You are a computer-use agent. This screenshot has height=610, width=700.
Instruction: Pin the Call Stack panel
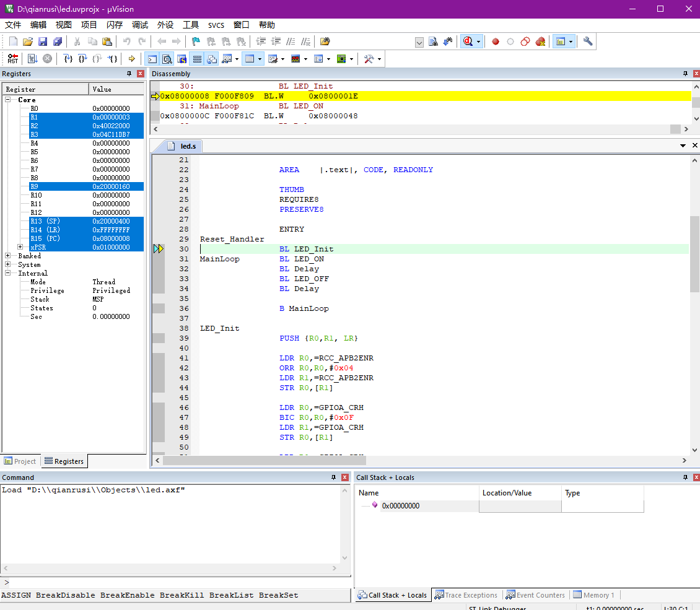(685, 477)
